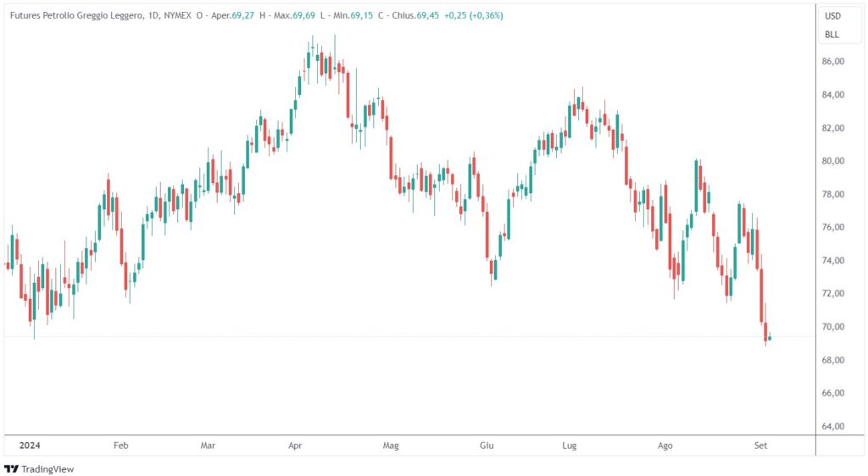Open the BLL unit selector
This screenshot has height=476, width=868.
point(832,35)
